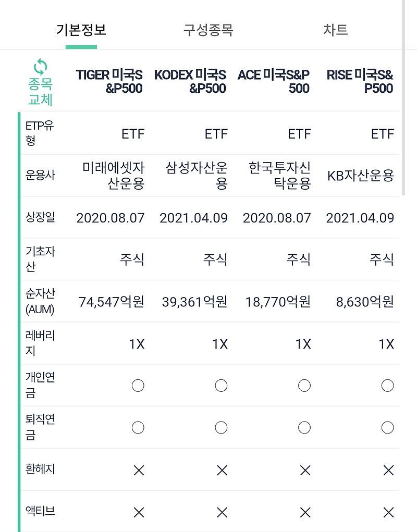Select the ACE 미국S&P500 column header
Image resolution: width=417 pixels, height=532 pixels.
pos(276,81)
